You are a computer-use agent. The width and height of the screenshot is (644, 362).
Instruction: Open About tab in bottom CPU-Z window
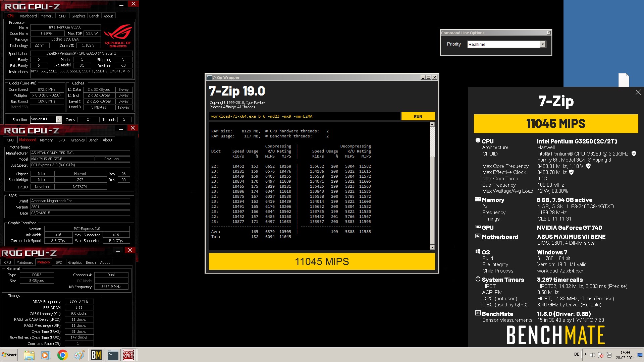(105, 262)
